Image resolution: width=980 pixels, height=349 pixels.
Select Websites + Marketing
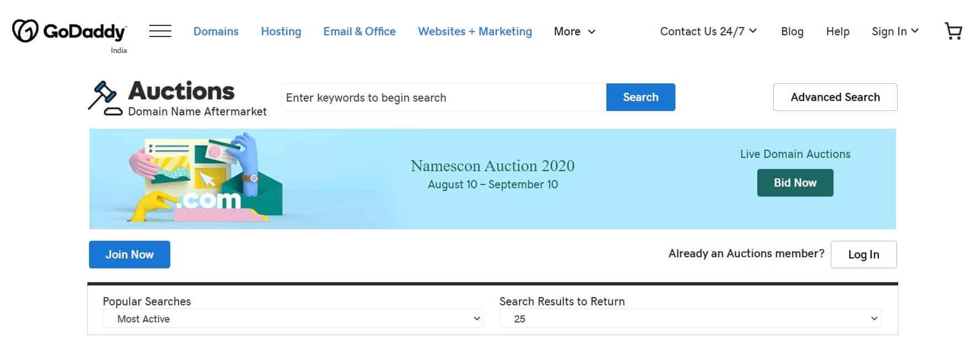tap(474, 31)
